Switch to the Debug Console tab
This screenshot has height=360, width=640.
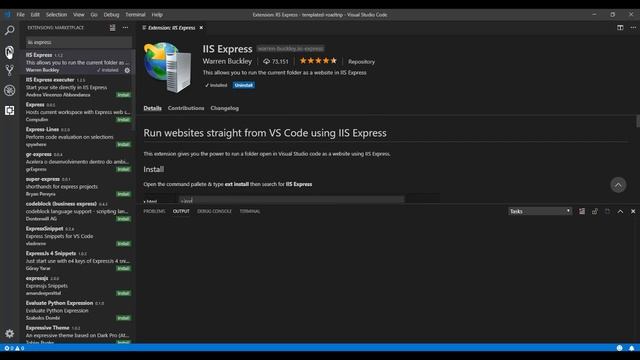[x=214, y=211]
